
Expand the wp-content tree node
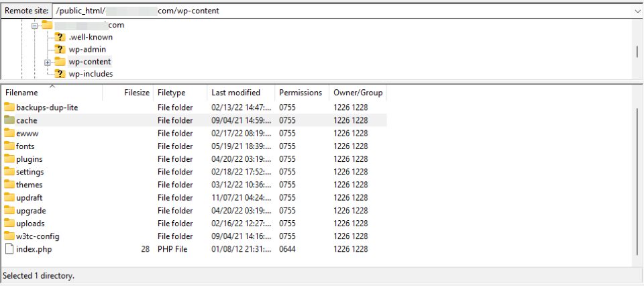coord(47,62)
